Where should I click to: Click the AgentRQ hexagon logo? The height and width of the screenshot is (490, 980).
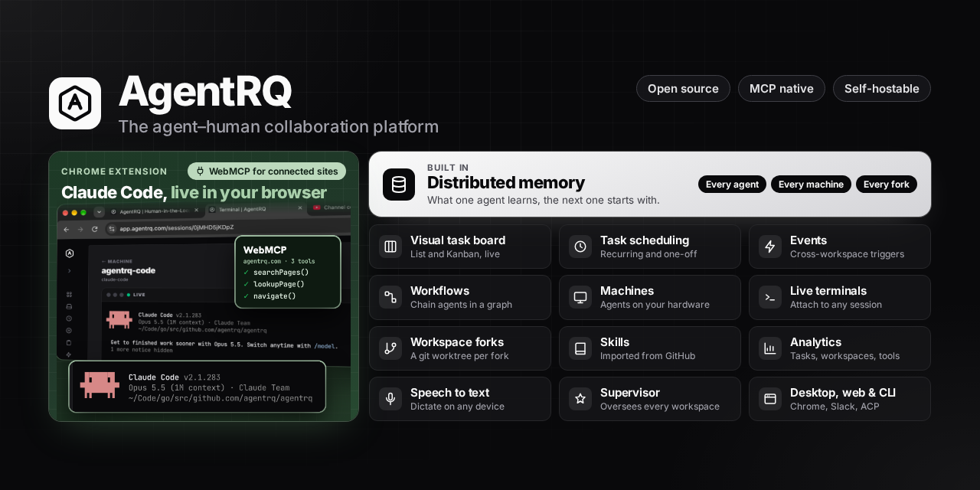coord(75,103)
